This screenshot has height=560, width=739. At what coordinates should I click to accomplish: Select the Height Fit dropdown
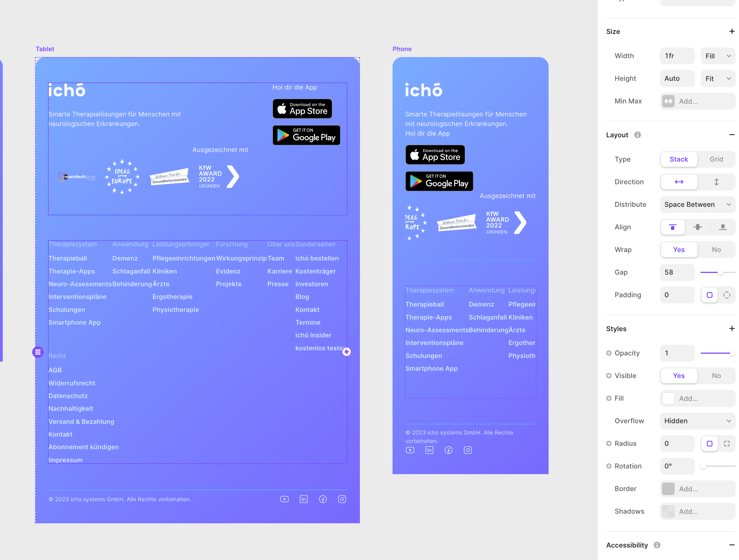click(716, 78)
